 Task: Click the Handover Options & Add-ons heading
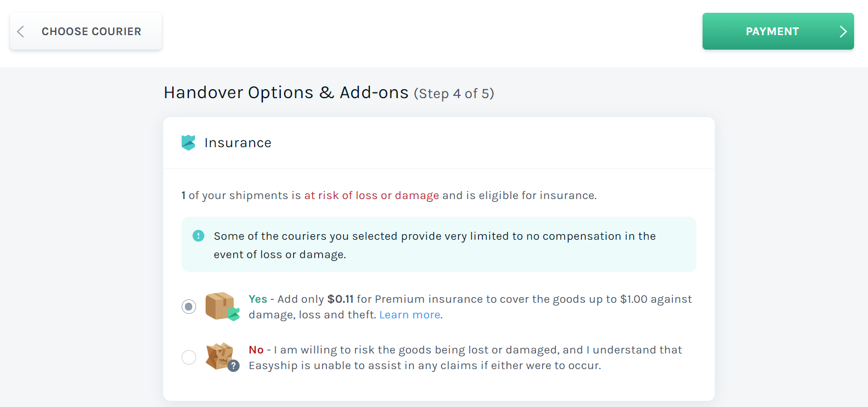click(286, 93)
